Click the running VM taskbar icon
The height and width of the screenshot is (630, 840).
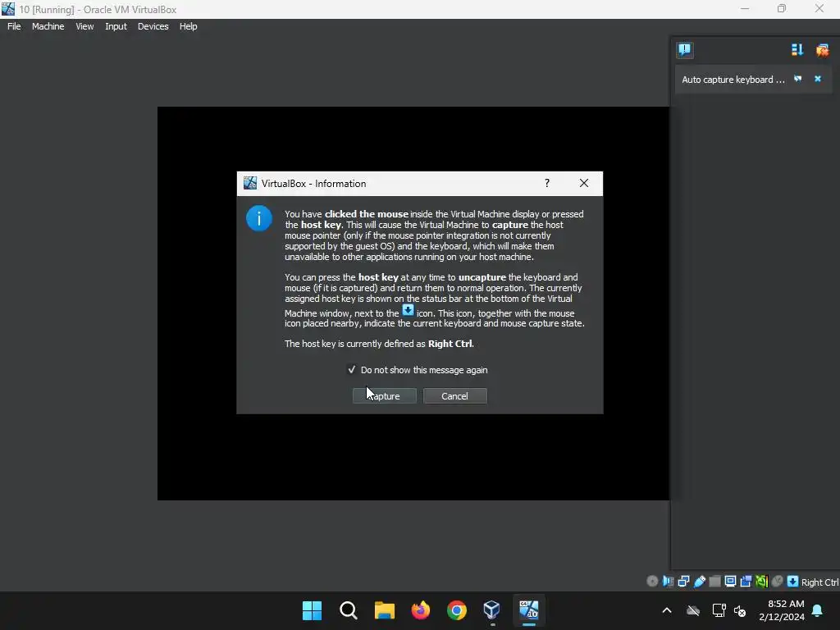click(529, 610)
